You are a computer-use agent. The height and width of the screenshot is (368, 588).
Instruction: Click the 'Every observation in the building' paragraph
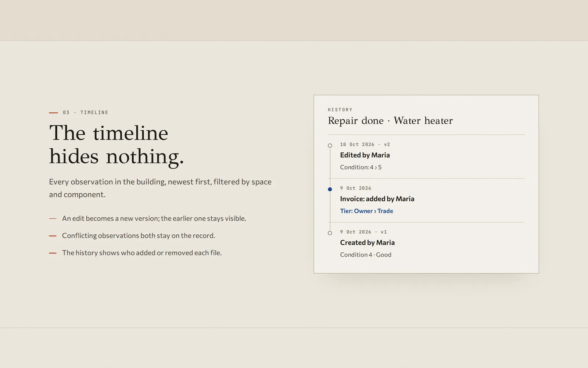pyautogui.click(x=160, y=188)
